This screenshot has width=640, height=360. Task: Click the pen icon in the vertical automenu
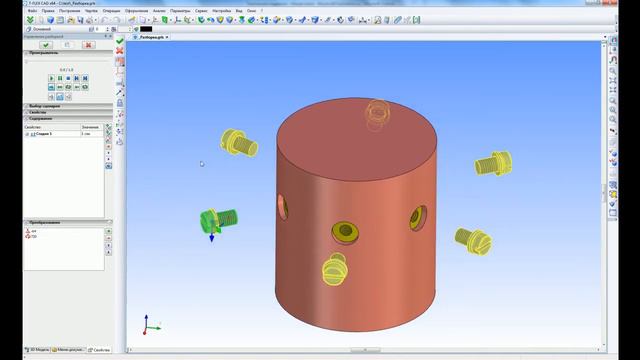tap(120, 93)
